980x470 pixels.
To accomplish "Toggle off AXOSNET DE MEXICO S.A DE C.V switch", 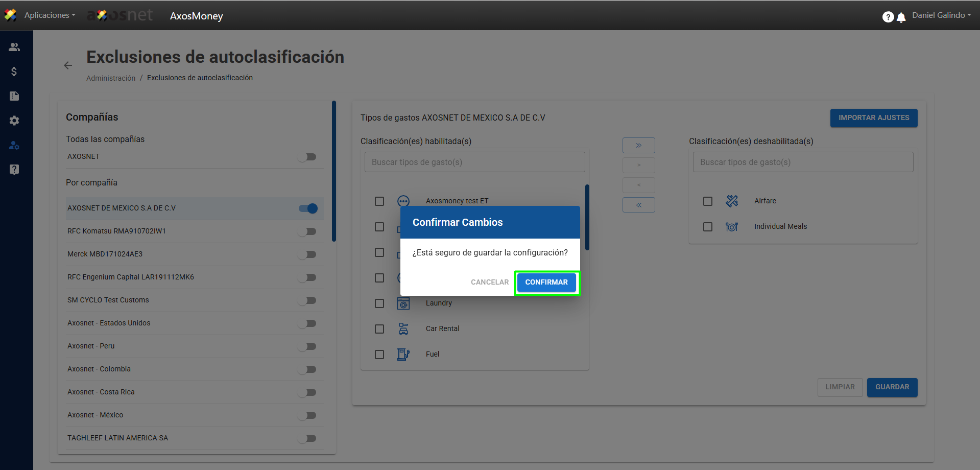I will tap(308, 208).
